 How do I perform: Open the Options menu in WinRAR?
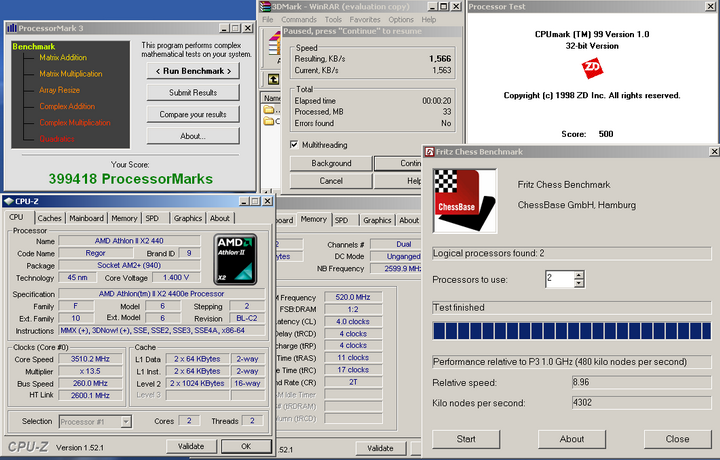point(401,19)
